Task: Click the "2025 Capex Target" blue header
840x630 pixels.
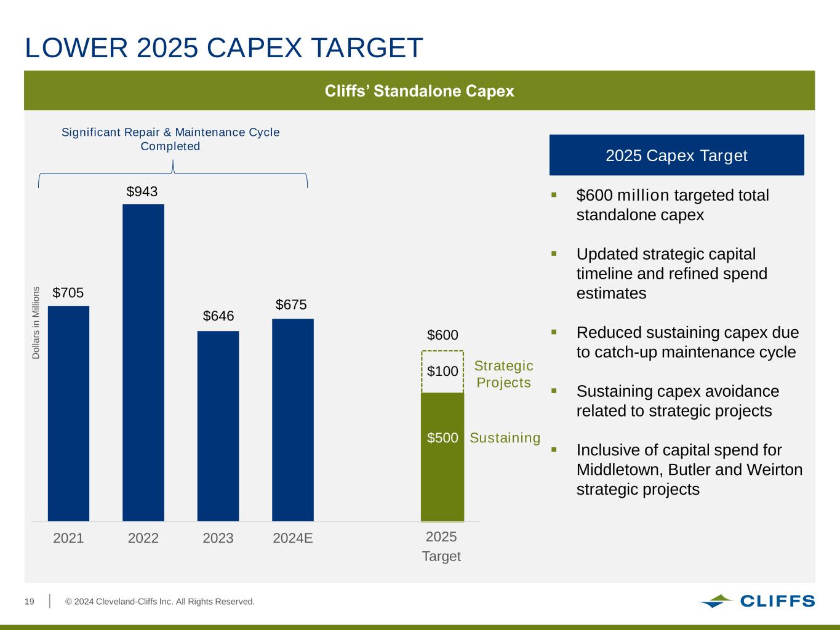Action: [x=676, y=155]
